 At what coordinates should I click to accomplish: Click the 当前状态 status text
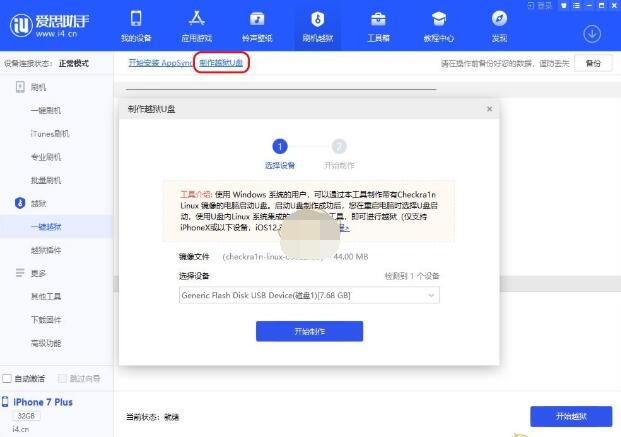click(152, 417)
